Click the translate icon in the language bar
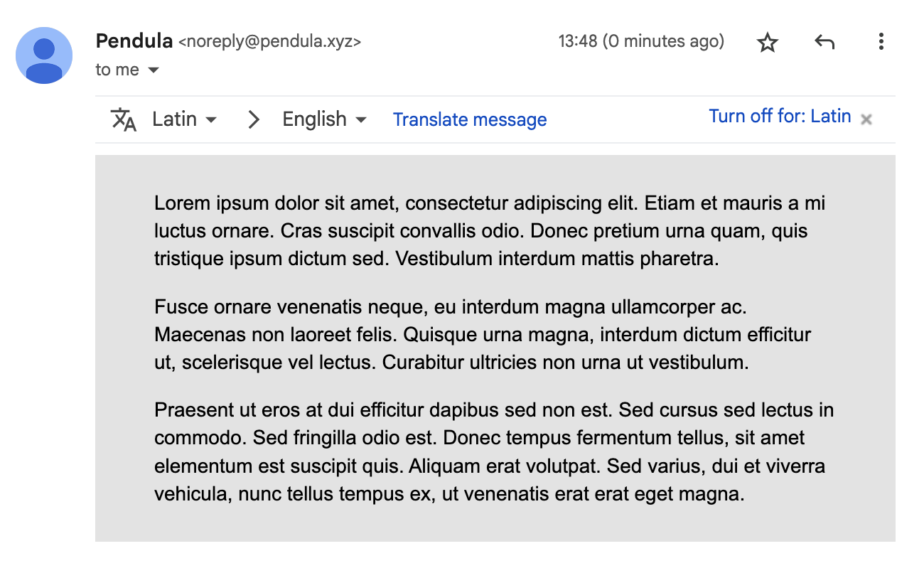 coord(124,119)
